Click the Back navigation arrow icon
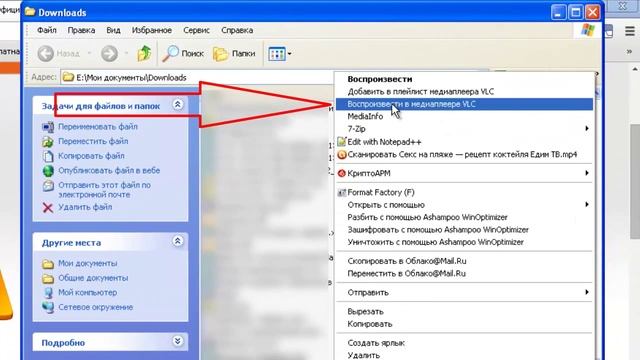The height and width of the screenshot is (360, 640). pyautogui.click(x=45, y=53)
